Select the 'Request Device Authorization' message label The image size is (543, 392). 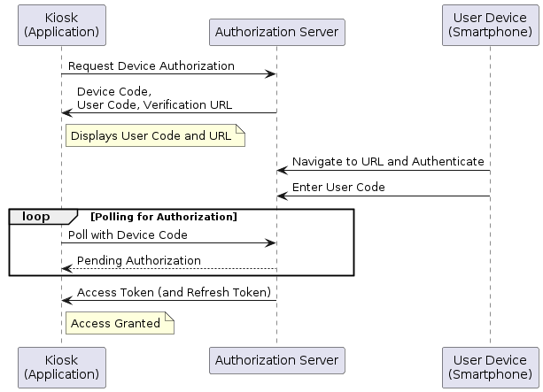click(x=151, y=65)
